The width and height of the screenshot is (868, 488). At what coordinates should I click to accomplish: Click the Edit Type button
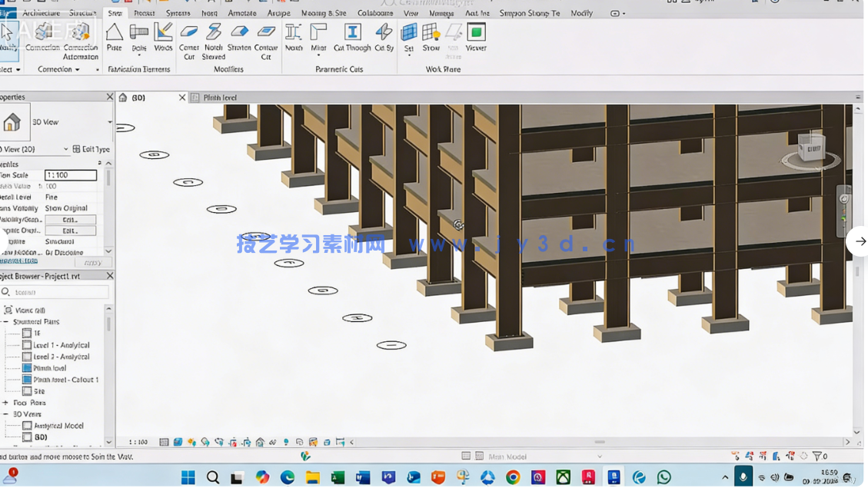click(91, 149)
